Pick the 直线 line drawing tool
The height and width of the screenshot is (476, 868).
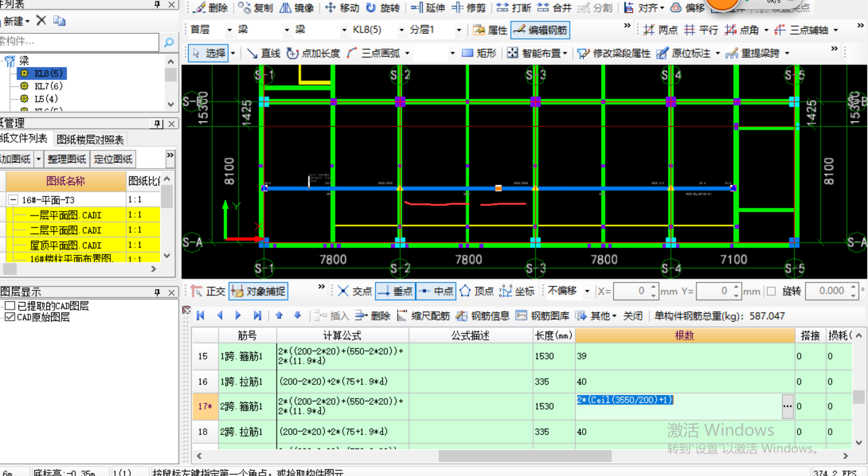(x=263, y=53)
